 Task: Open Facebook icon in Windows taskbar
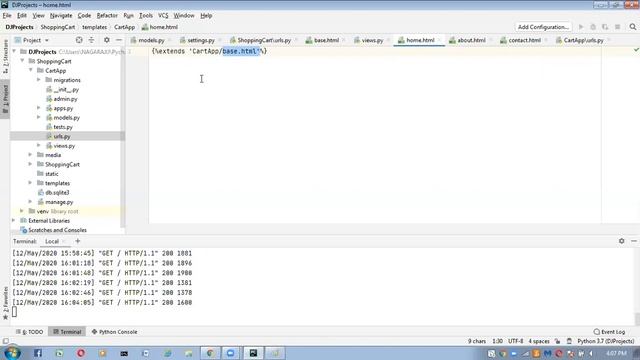pos(38,353)
